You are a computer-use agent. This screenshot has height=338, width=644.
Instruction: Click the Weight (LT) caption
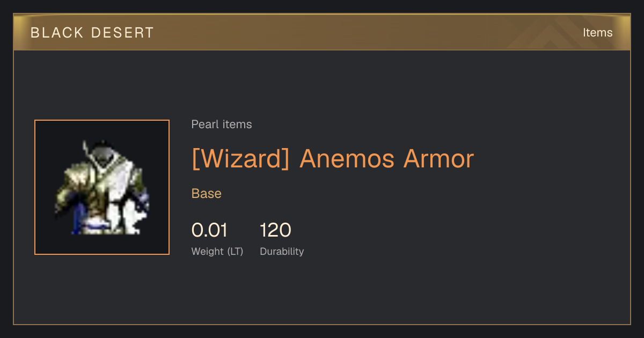[217, 251]
